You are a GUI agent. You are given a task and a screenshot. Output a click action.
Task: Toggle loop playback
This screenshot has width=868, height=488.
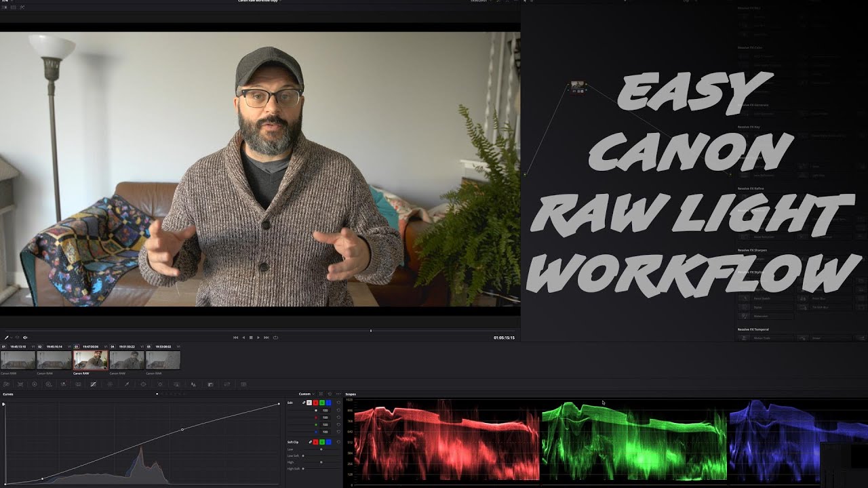275,338
